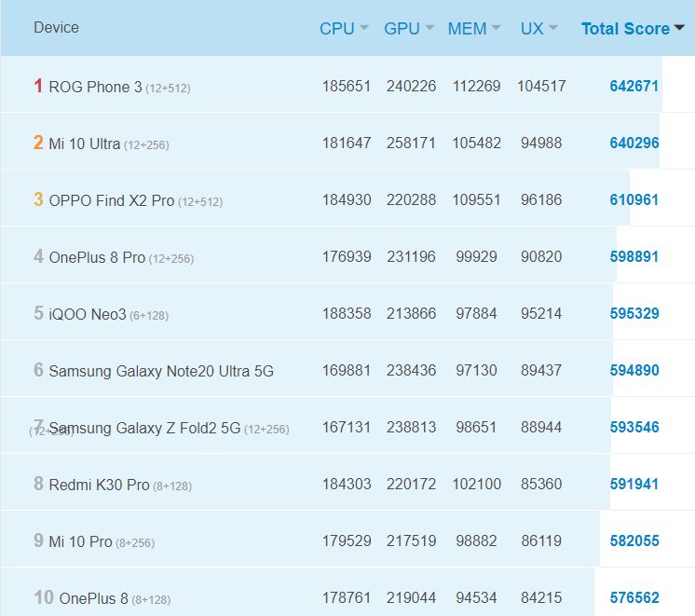Click UX score 104517
This screenshot has width=695, height=616.
[x=541, y=86]
